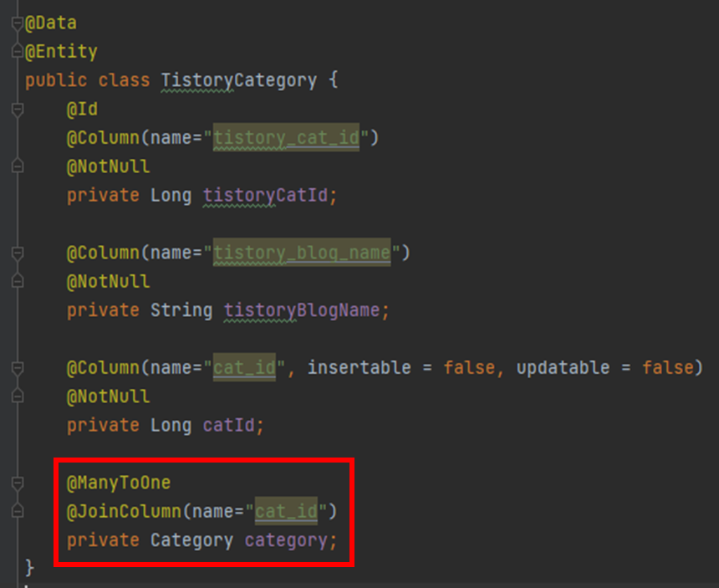Viewport: 719px width, 588px height.
Task: Click the @Entity annotation text
Action: click(x=61, y=51)
